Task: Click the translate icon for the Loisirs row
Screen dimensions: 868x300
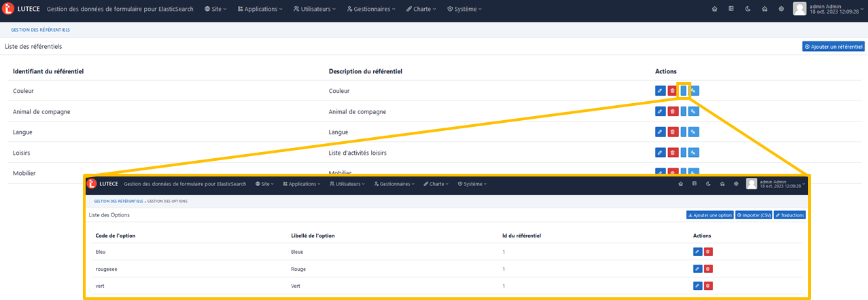Action: (x=693, y=153)
